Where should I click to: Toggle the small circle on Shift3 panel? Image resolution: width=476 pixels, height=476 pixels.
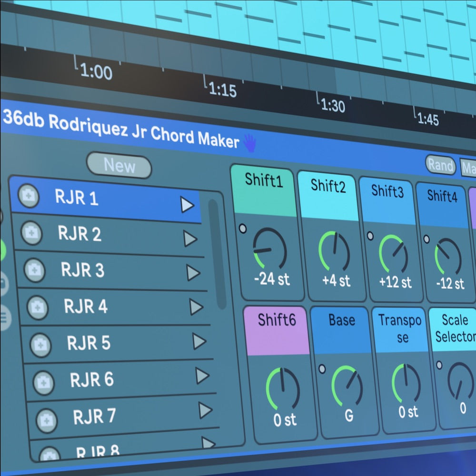pos(369,236)
